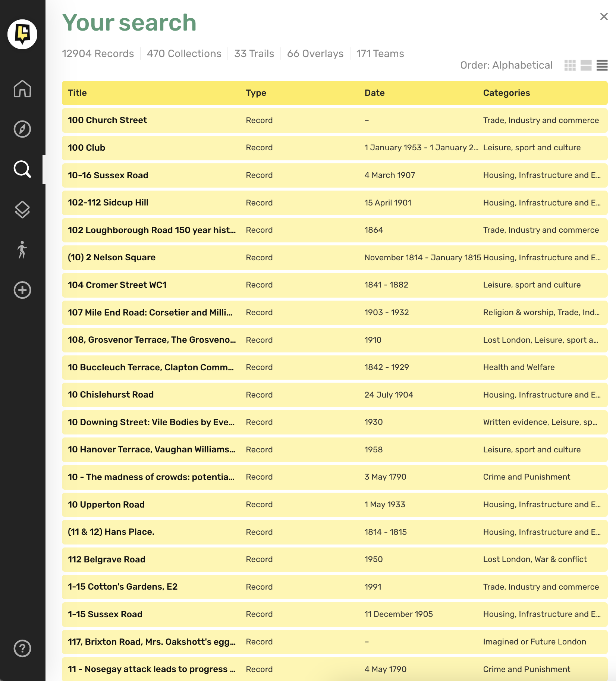Open the compass explore icon

pos(22,129)
